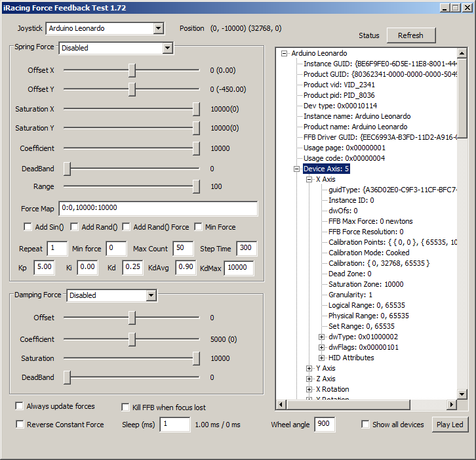Collapse the Device Axis: 5 node
Screen dimensions: 476x460
296,169
